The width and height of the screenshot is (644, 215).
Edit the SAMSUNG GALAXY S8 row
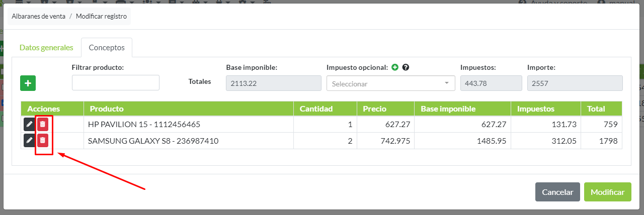(x=29, y=141)
